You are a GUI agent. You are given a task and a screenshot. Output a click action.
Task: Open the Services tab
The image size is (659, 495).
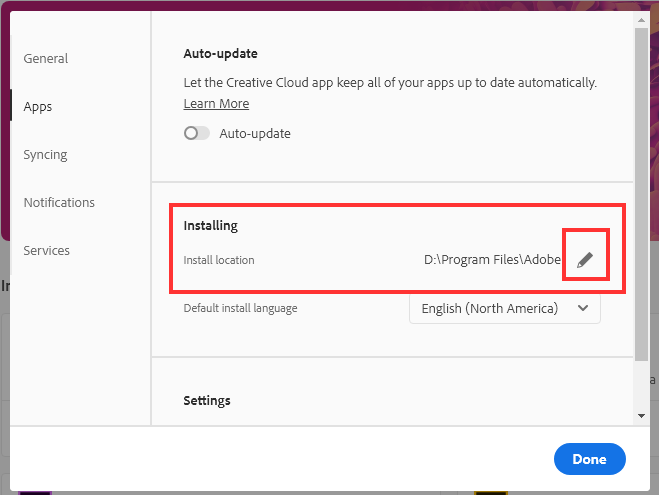pyautogui.click(x=47, y=251)
